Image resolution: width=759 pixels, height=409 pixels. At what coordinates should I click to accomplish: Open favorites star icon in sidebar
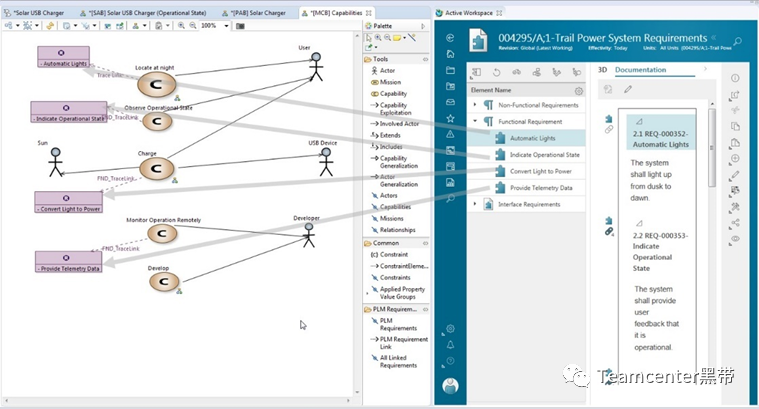(450, 118)
